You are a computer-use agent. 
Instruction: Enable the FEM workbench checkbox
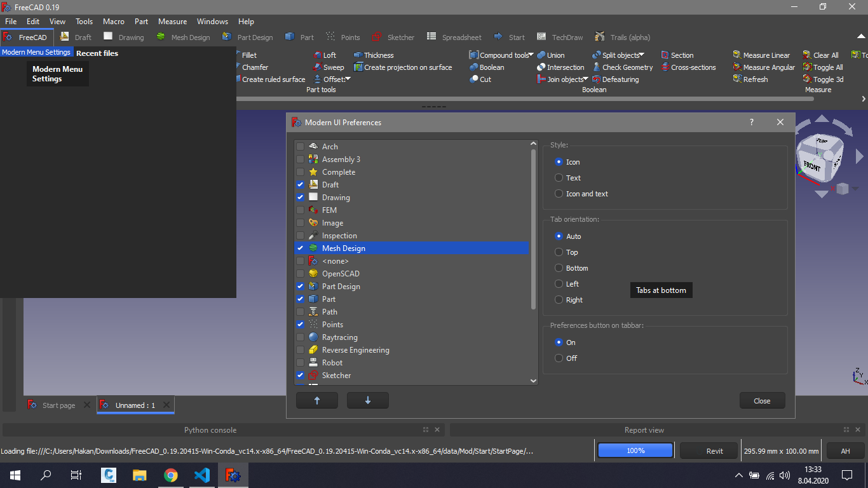point(300,210)
